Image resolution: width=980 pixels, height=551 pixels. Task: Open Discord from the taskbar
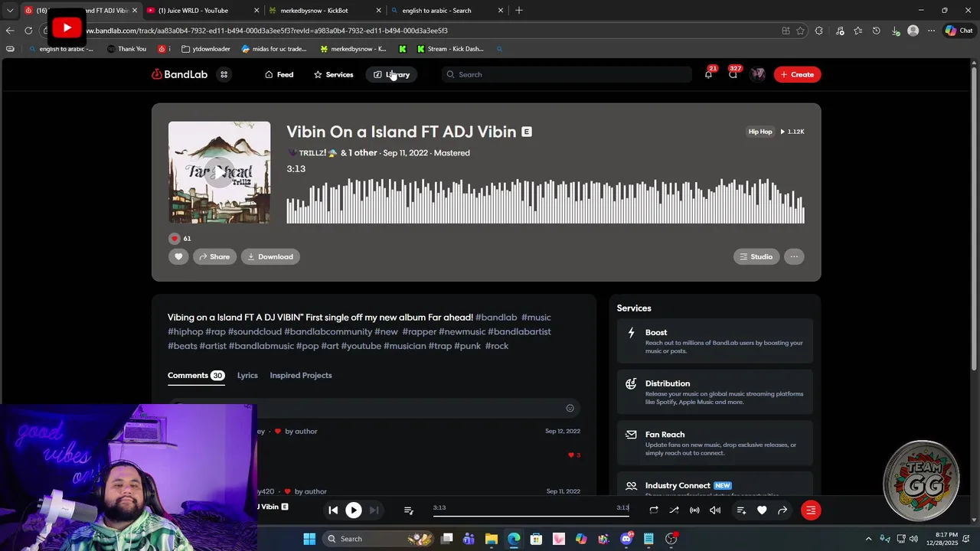626,539
